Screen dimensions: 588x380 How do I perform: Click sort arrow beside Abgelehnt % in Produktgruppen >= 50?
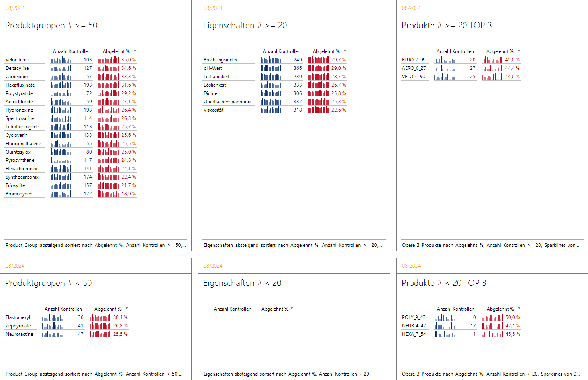coord(135,51)
